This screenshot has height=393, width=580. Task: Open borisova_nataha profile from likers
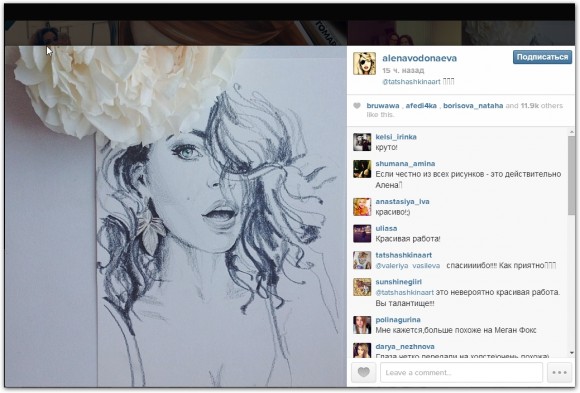(473, 106)
